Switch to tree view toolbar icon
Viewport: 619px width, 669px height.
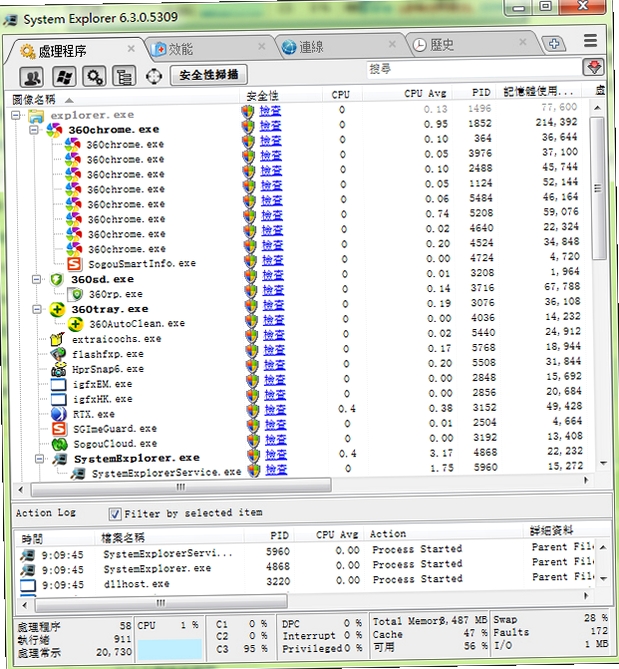point(124,77)
